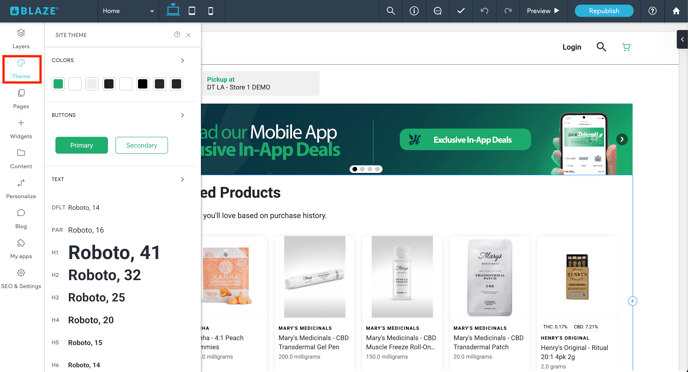Open the help question mark icon

(652, 11)
